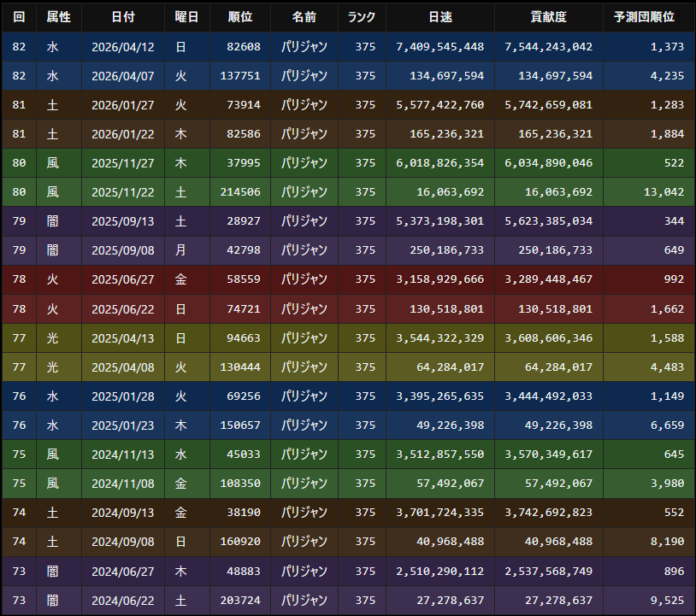Select predicted crew rank 1,149
696x616 pixels.
[667, 396]
